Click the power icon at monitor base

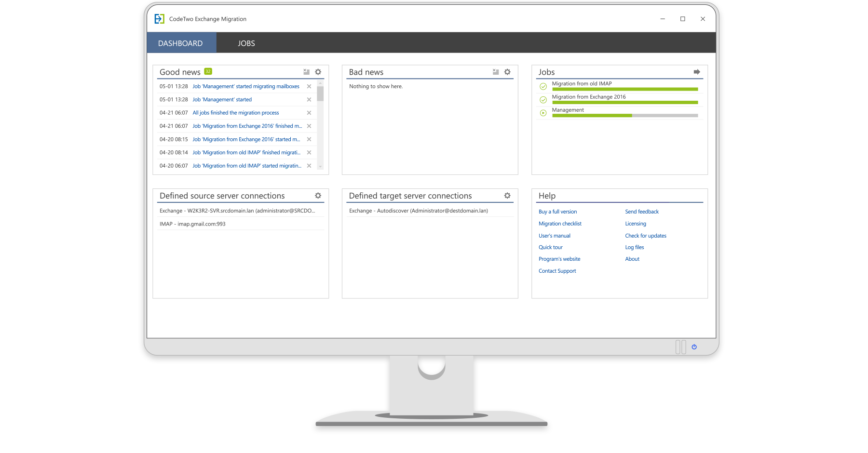(694, 346)
